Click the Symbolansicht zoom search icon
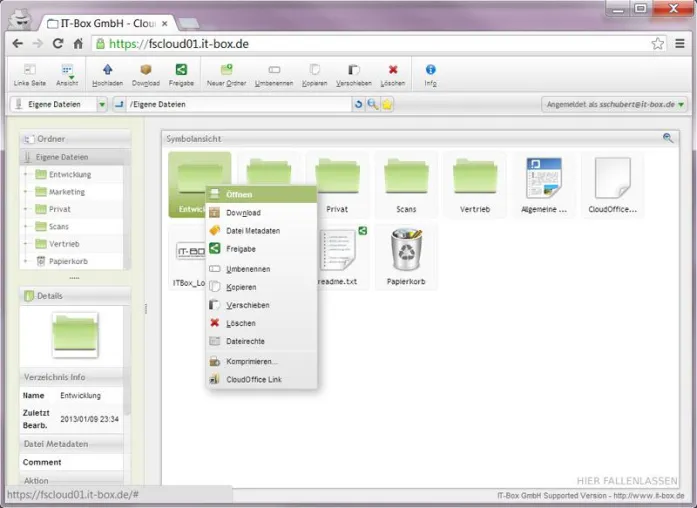This screenshot has width=697, height=508. coord(668,138)
